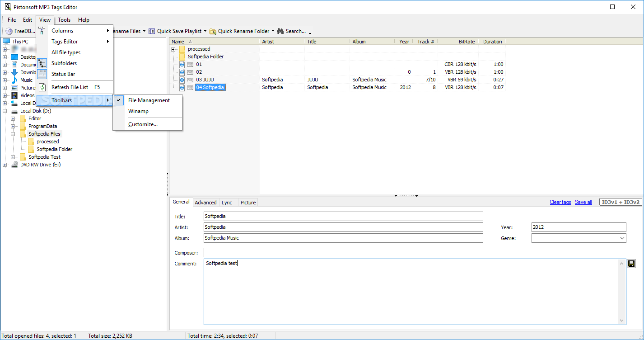The width and height of the screenshot is (644, 340).
Task: Click the ID3v1 + ID3v2 toggle button
Action: tap(620, 202)
